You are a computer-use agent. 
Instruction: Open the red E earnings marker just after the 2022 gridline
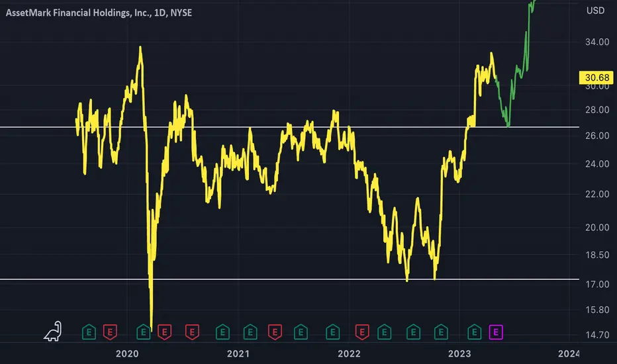click(362, 332)
